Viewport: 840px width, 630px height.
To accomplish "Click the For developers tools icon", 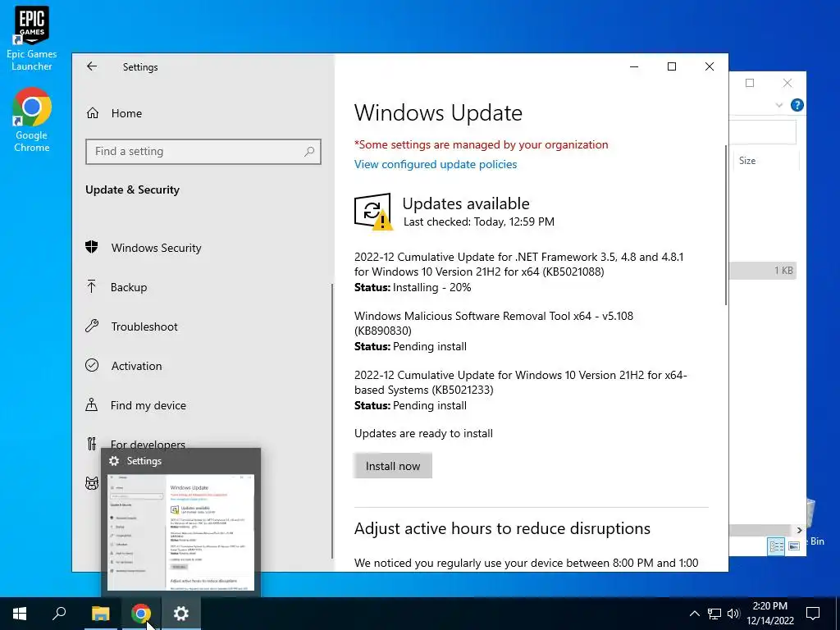I will pyautogui.click(x=92, y=444).
